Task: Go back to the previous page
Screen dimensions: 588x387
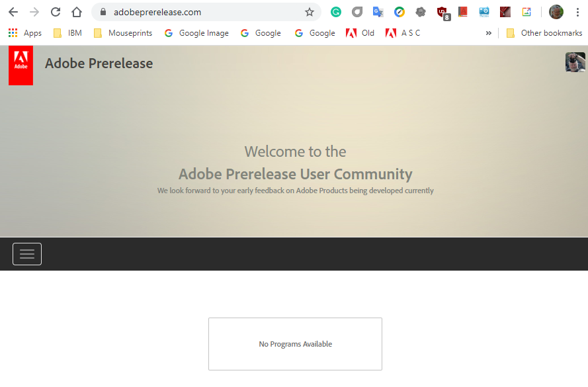Action: click(13, 12)
